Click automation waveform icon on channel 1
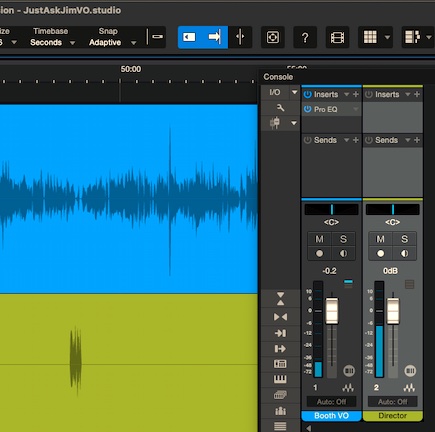The height and width of the screenshot is (432, 435). tap(348, 388)
